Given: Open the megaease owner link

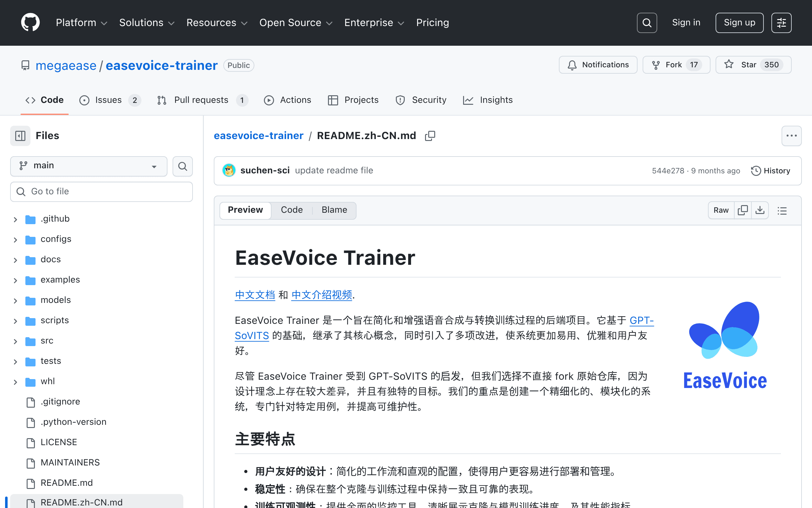Looking at the screenshot, I should [x=66, y=65].
